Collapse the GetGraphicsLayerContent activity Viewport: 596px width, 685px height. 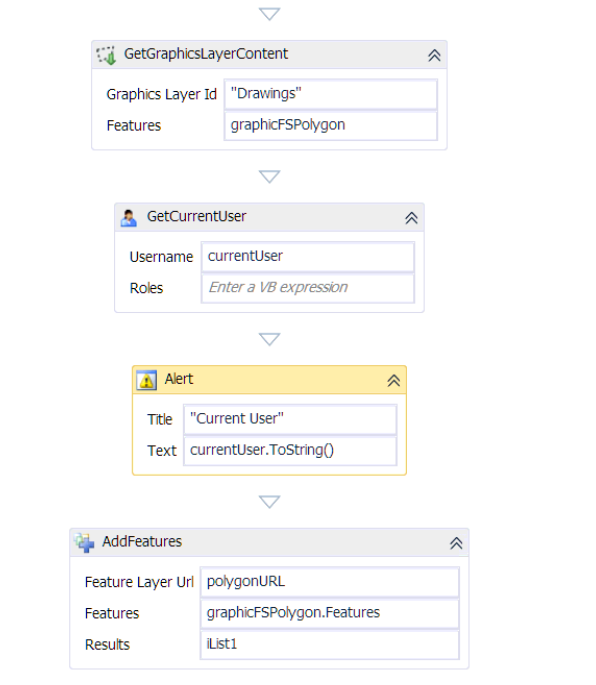[434, 55]
